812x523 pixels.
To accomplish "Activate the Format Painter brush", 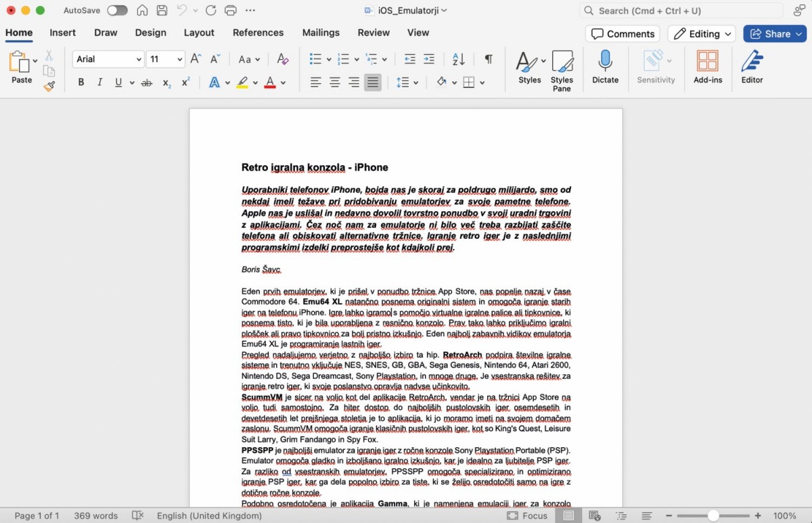I will 49,87.
